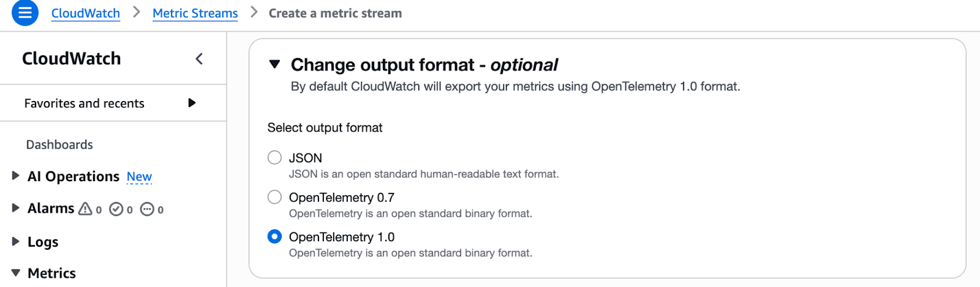This screenshot has width=980, height=287.
Task: Click the New badge beside AI Operations
Action: point(139,177)
